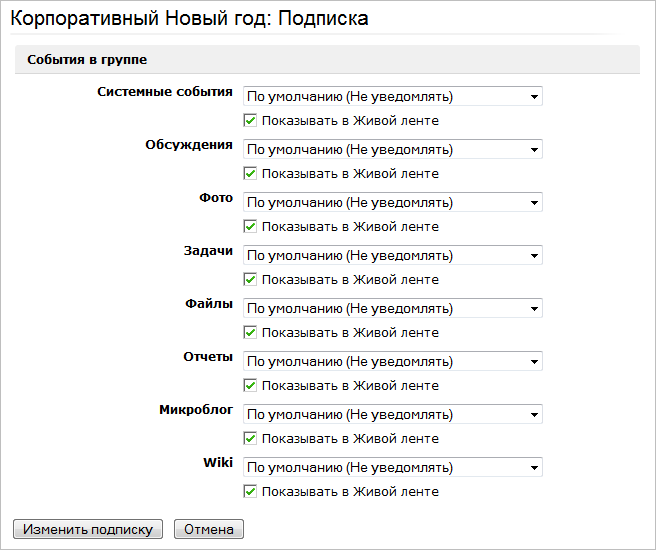Click the Изменить подписку button
Image resolution: width=656 pixels, height=550 pixels.
(87, 530)
